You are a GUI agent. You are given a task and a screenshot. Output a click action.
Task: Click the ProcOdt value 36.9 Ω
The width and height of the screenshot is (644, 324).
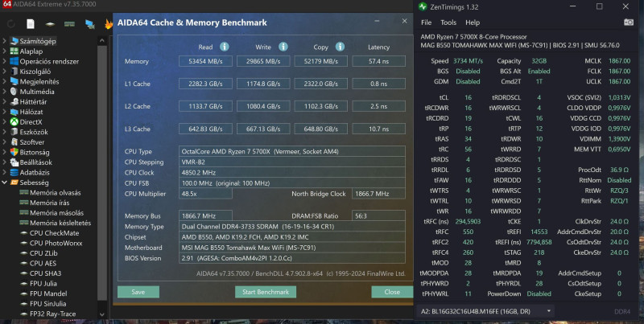[x=619, y=170]
